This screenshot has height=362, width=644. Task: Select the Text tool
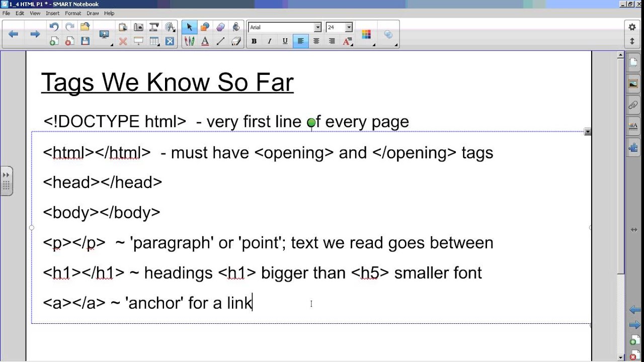coord(205,41)
